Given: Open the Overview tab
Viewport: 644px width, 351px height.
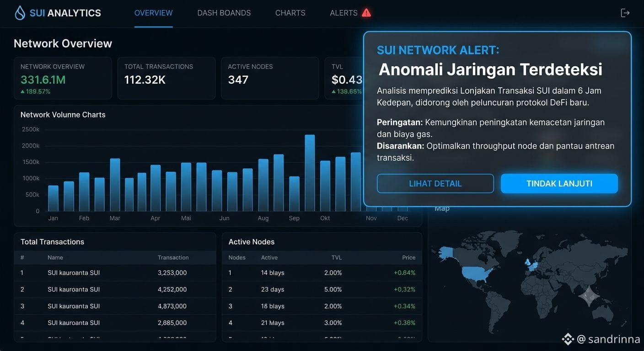Looking at the screenshot, I should 154,13.
